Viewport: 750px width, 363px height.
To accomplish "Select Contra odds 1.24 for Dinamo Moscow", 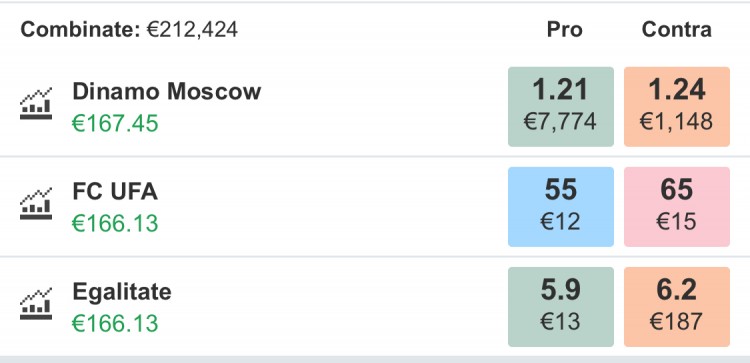I will (x=677, y=107).
